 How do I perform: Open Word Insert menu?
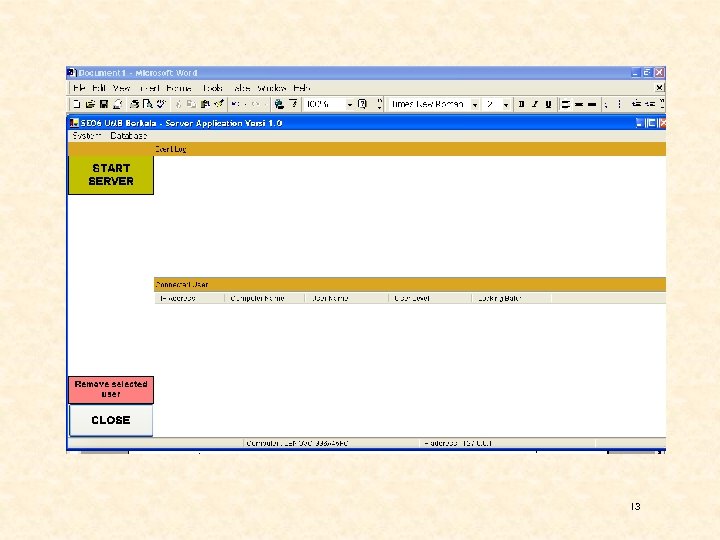pos(150,88)
